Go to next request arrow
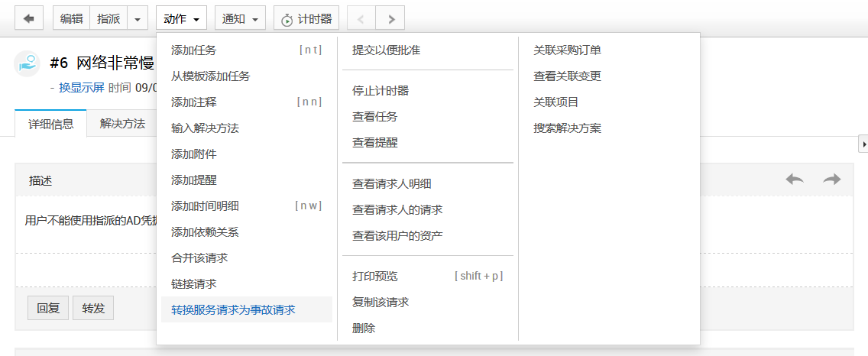Image resolution: width=868 pixels, height=356 pixels. pos(390,19)
